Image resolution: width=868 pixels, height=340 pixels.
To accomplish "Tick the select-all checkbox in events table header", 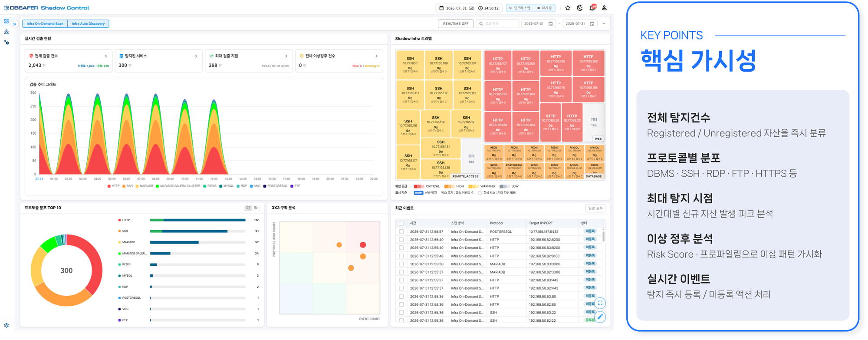I will pyautogui.click(x=401, y=223).
